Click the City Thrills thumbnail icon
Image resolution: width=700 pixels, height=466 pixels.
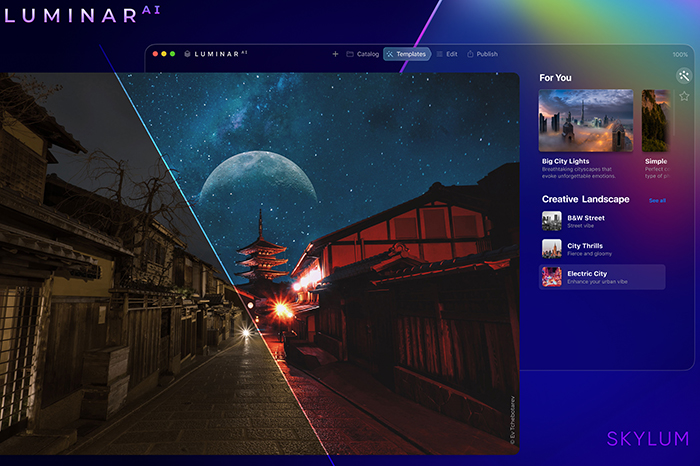click(551, 249)
